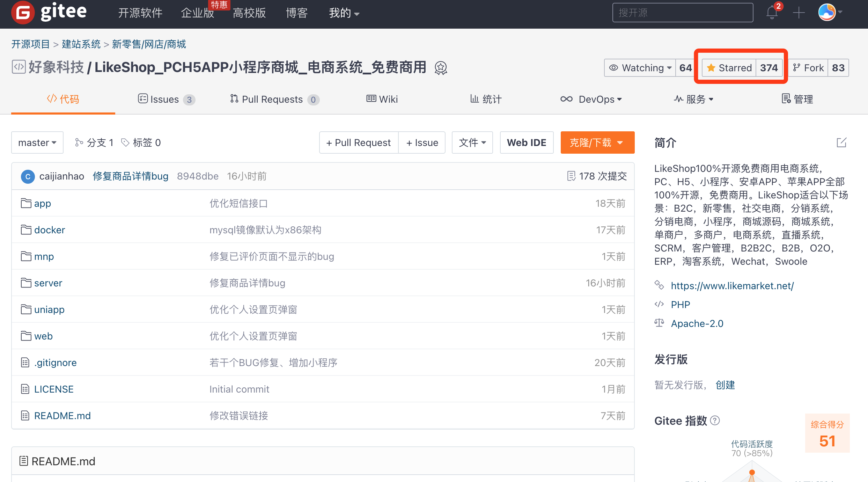Toggle the Starred button

click(729, 68)
